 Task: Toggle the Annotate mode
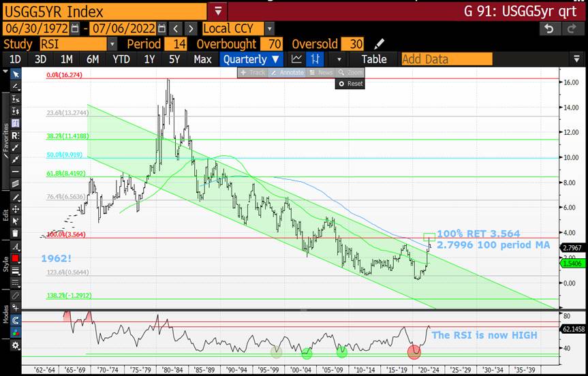tap(285, 72)
